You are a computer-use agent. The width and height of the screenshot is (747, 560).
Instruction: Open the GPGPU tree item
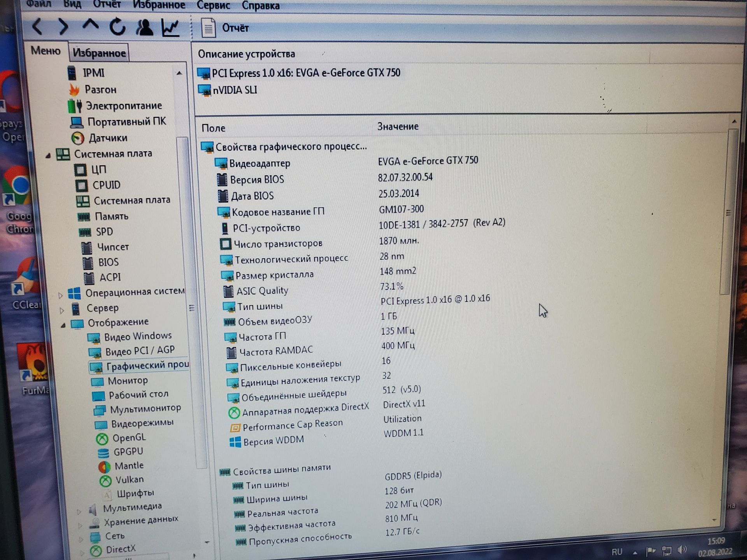(120, 452)
